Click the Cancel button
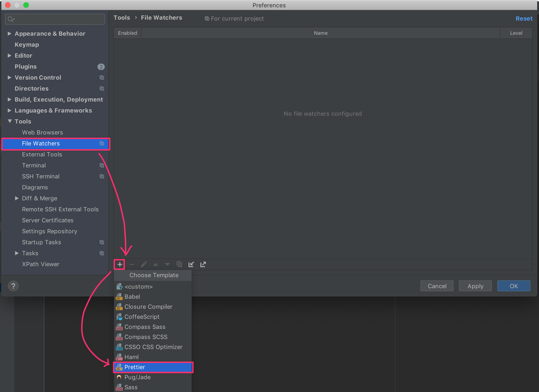Viewport: 539px width, 392px height. (x=437, y=286)
